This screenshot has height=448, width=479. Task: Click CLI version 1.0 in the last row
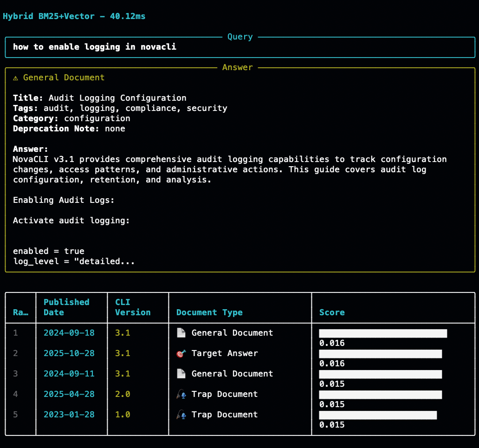(123, 415)
